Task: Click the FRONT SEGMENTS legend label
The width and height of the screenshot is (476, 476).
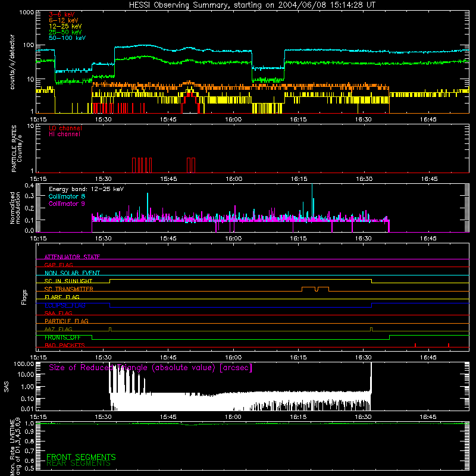Action: 81,457
